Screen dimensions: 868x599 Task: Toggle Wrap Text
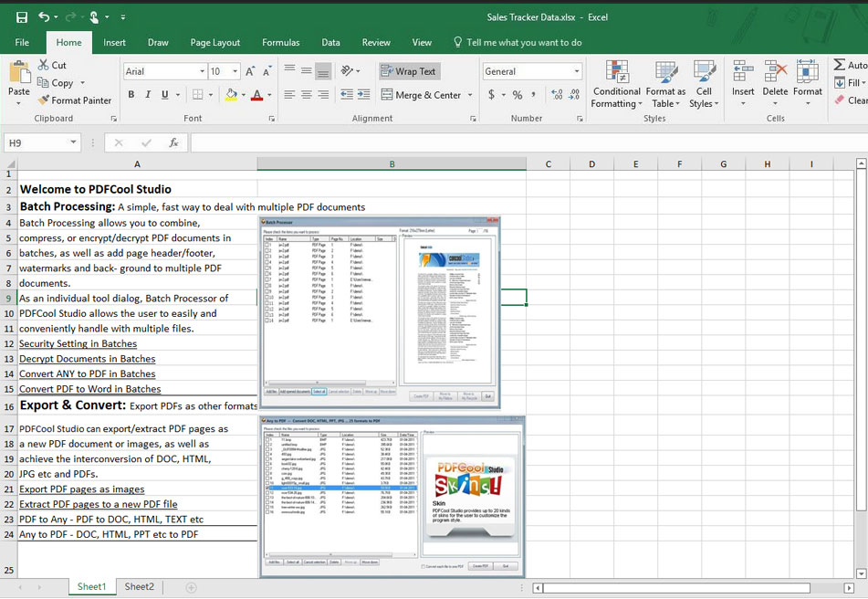click(410, 71)
